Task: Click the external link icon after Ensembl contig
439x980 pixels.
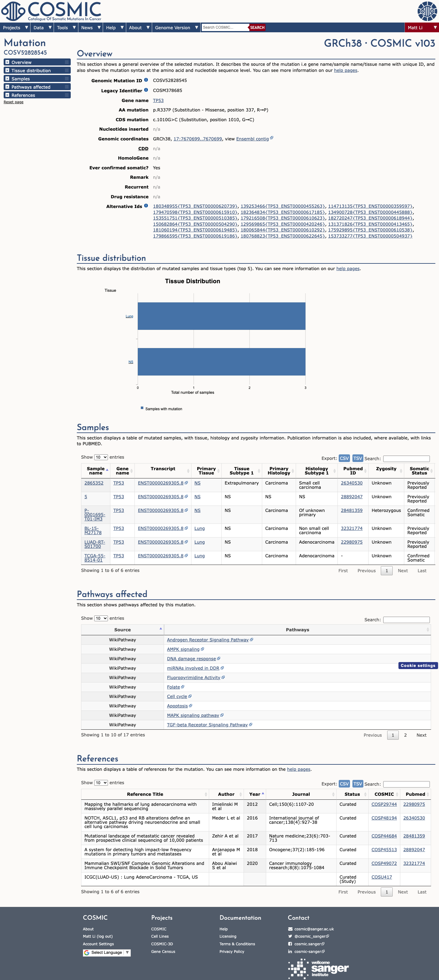Action: pos(271,138)
